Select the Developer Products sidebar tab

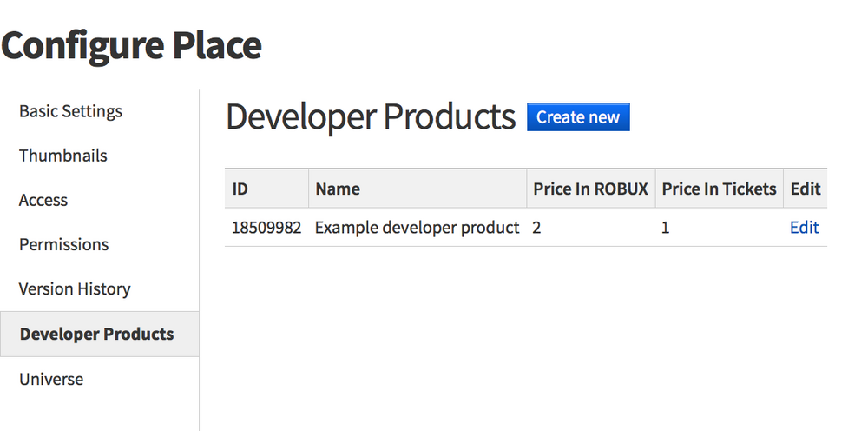[x=99, y=334]
